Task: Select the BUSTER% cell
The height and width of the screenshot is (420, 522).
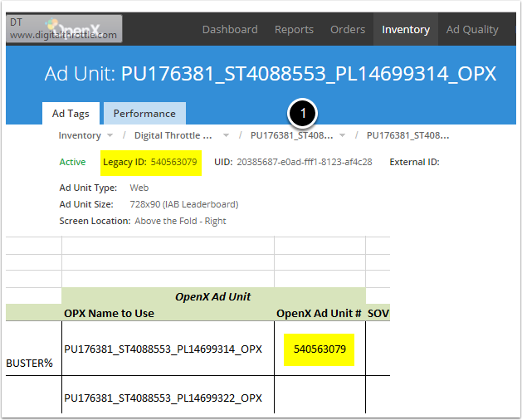Action: [33, 349]
